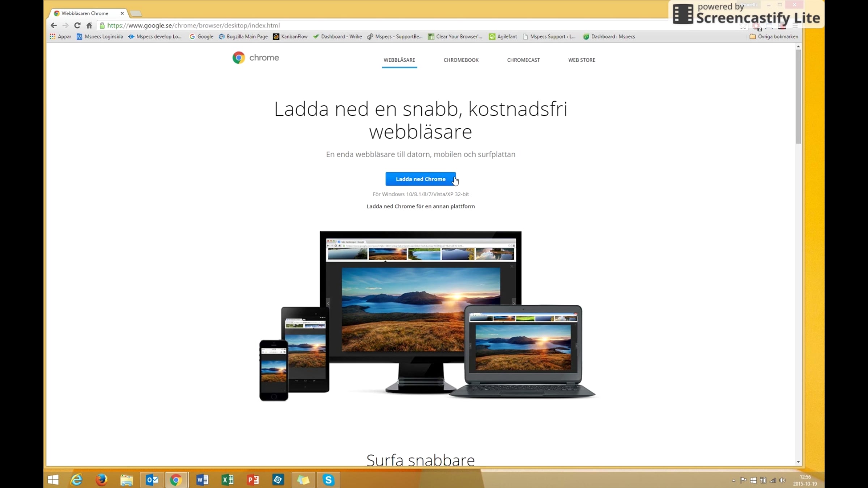Go back to the previous page
Image resolution: width=868 pixels, height=488 pixels.
tap(54, 25)
